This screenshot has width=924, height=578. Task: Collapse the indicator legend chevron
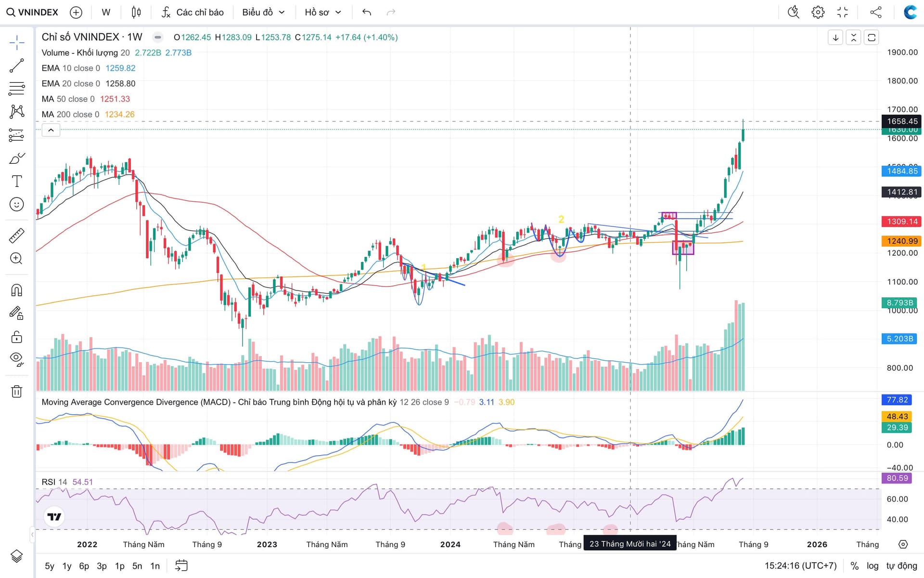pyautogui.click(x=51, y=130)
